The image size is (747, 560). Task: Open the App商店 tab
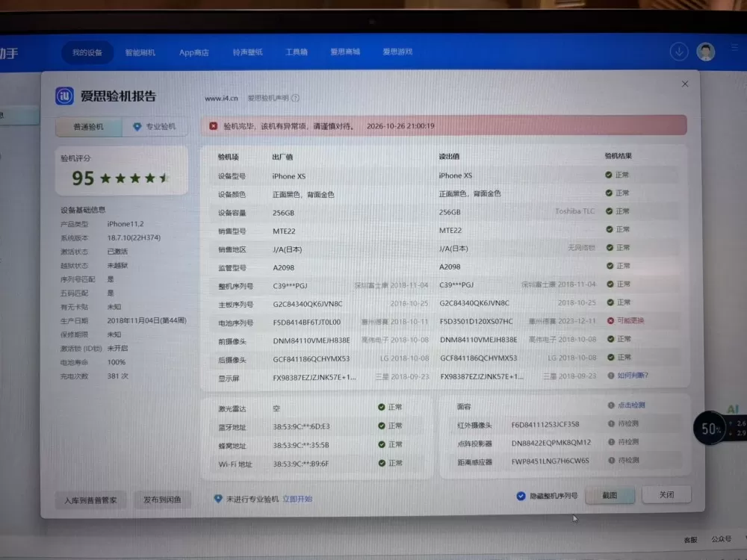[194, 52]
